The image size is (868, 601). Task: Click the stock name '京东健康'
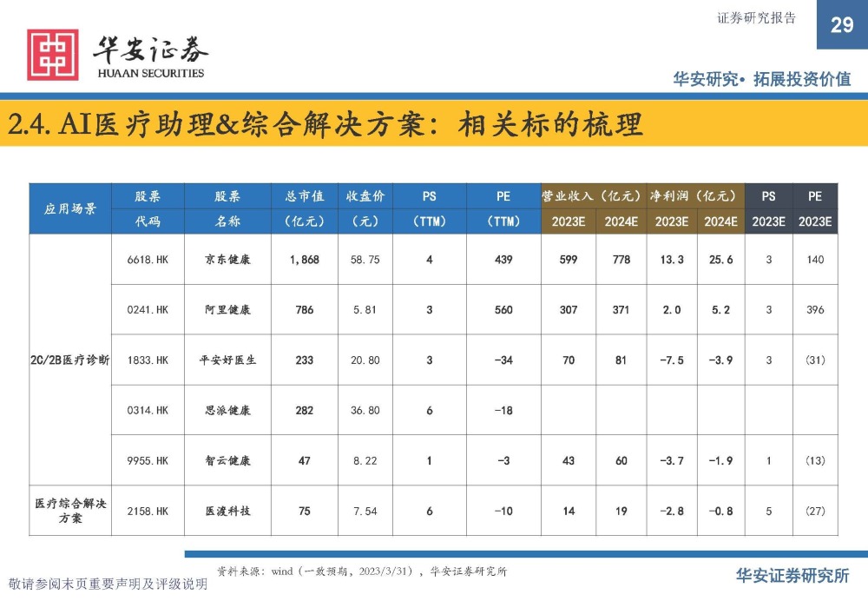pyautogui.click(x=227, y=259)
